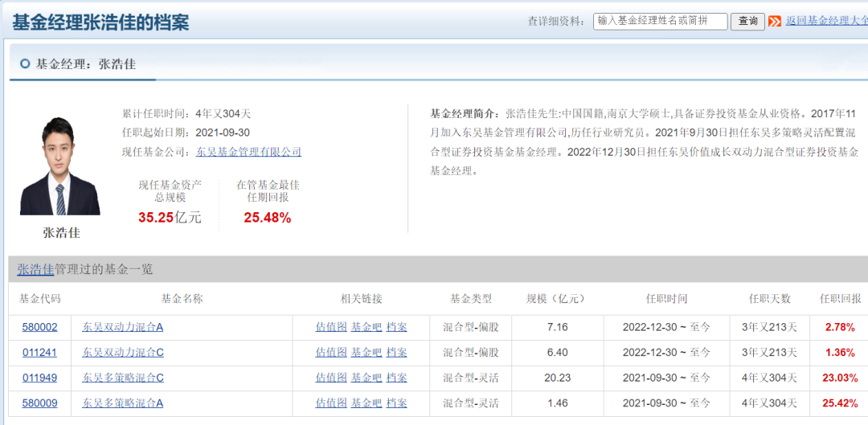Click the 规模（亿元） column header
This screenshot has width=868, height=425.
point(558,299)
